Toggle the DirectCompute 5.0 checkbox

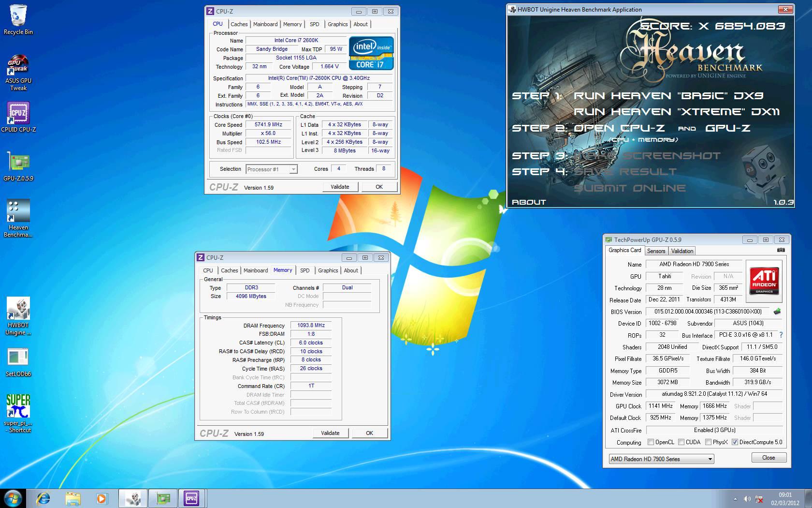[x=735, y=442]
